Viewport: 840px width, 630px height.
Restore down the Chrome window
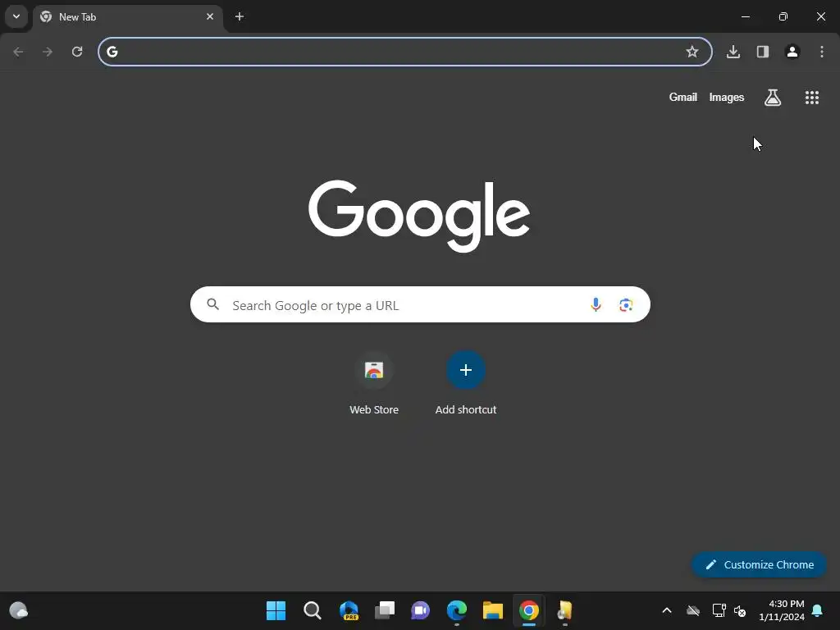[x=783, y=16]
